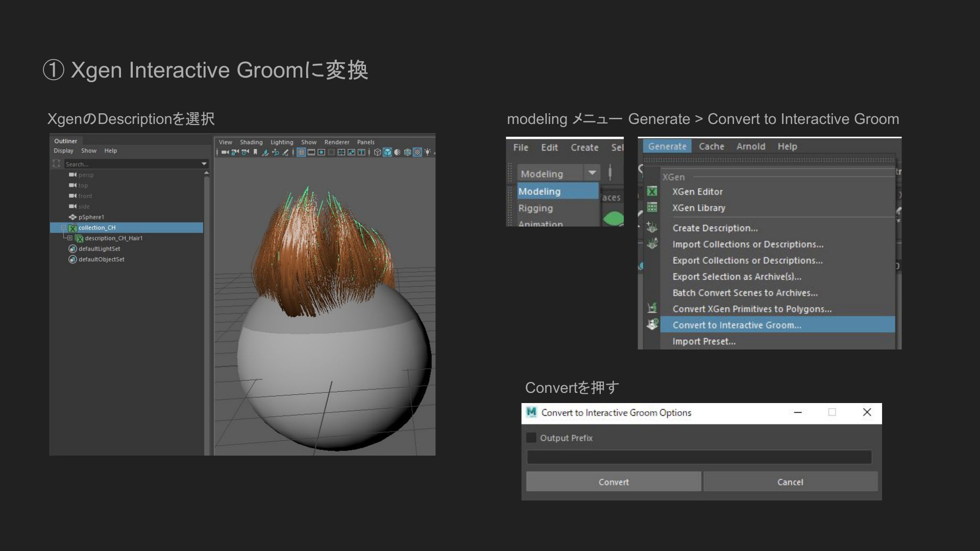Choose Modeling in the menu set list
Screen dimensions: 980x551
click(557, 191)
